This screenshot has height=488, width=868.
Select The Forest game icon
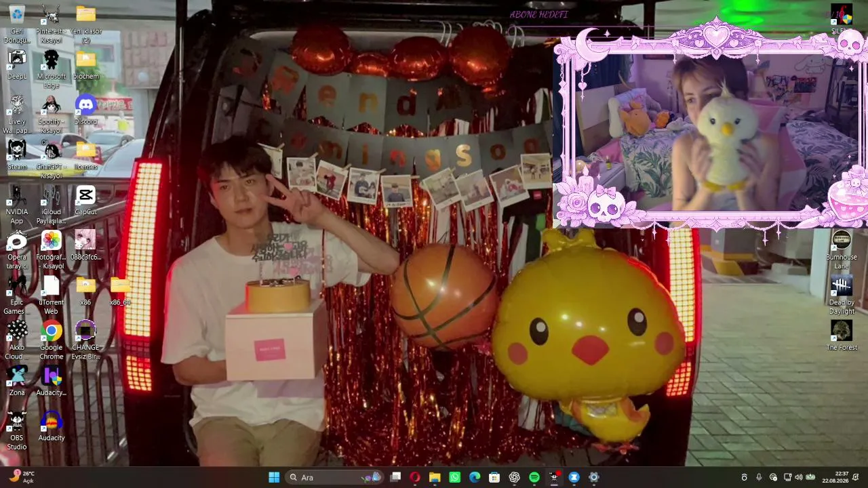[842, 336]
